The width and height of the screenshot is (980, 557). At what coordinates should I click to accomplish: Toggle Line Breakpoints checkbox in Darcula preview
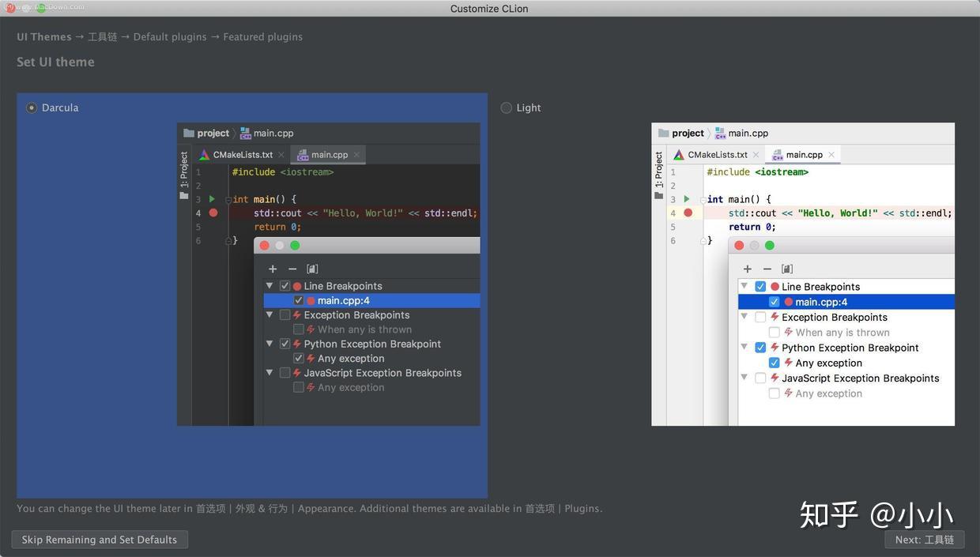click(285, 286)
